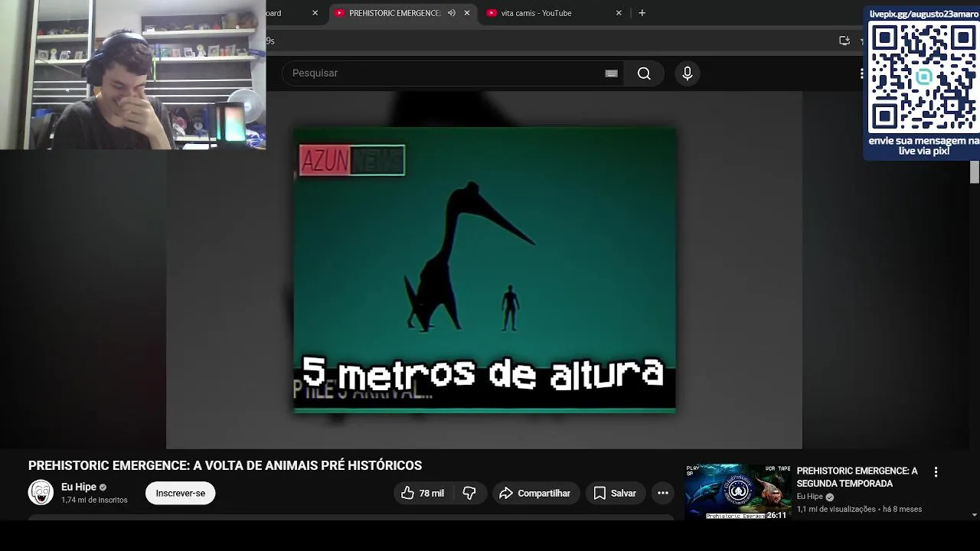Dislike the video with thumbs down
Viewport: 980px width, 551px height.
pos(469,494)
